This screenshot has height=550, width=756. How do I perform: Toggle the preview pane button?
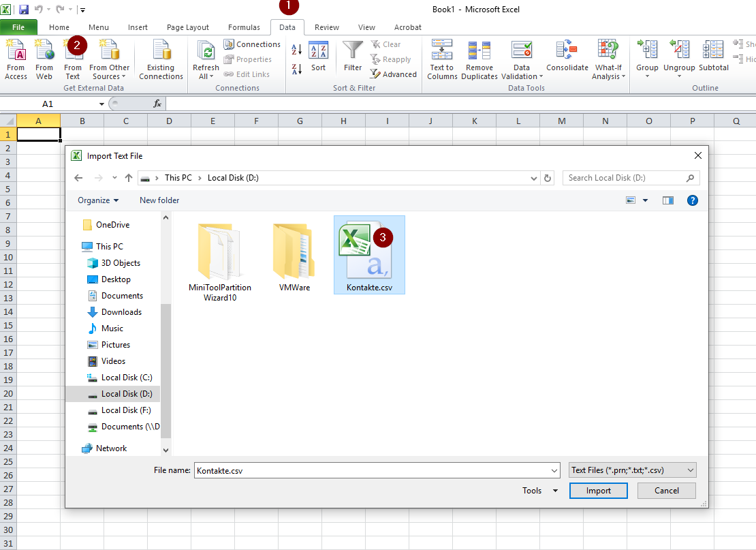click(667, 200)
